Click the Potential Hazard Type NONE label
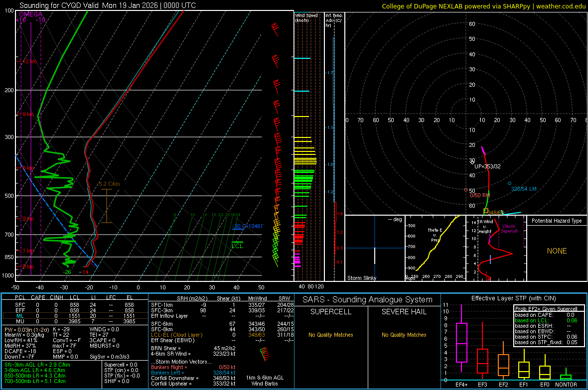 pyautogui.click(x=557, y=251)
